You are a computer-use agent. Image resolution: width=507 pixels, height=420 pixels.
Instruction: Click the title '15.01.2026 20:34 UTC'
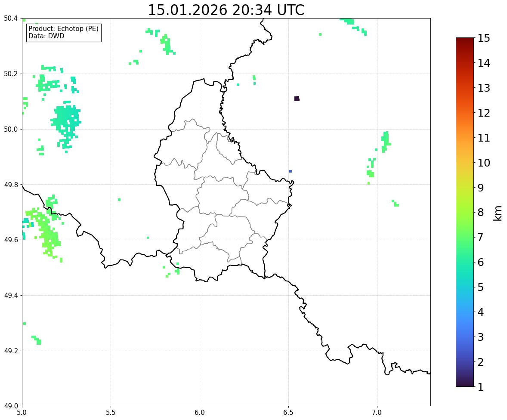pos(226,10)
